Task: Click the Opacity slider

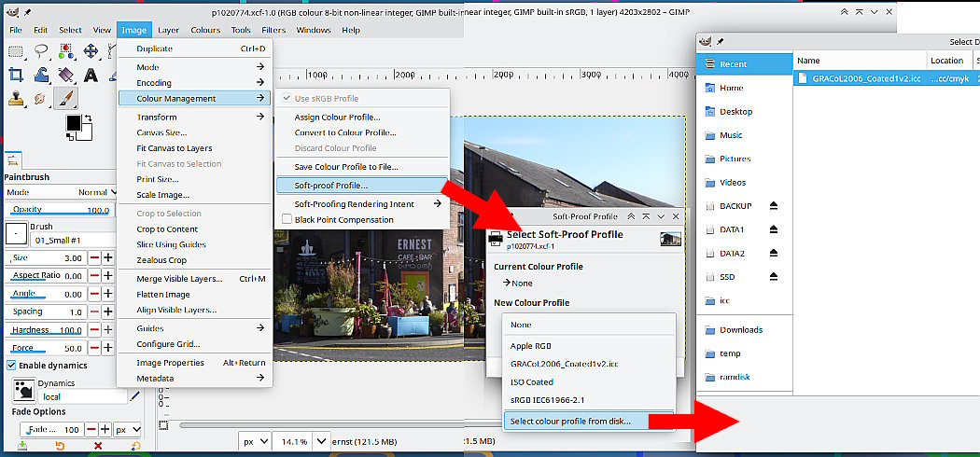Action: click(x=61, y=210)
